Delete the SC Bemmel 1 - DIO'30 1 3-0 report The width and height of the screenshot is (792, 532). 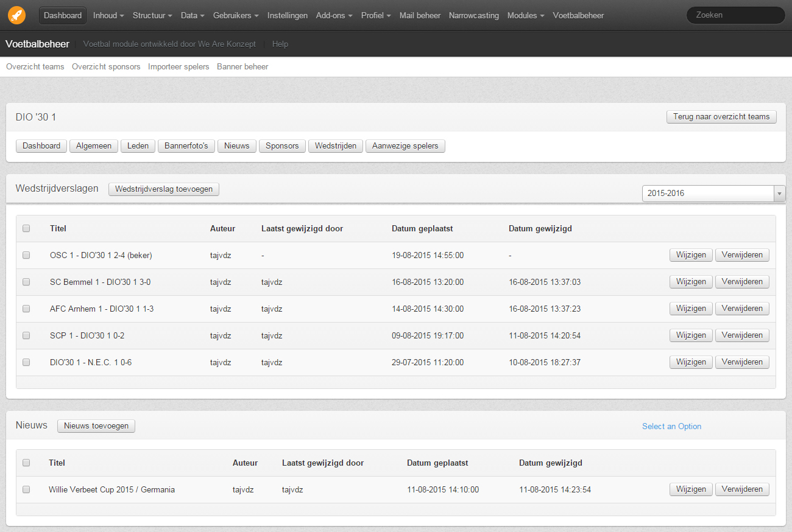coord(742,282)
